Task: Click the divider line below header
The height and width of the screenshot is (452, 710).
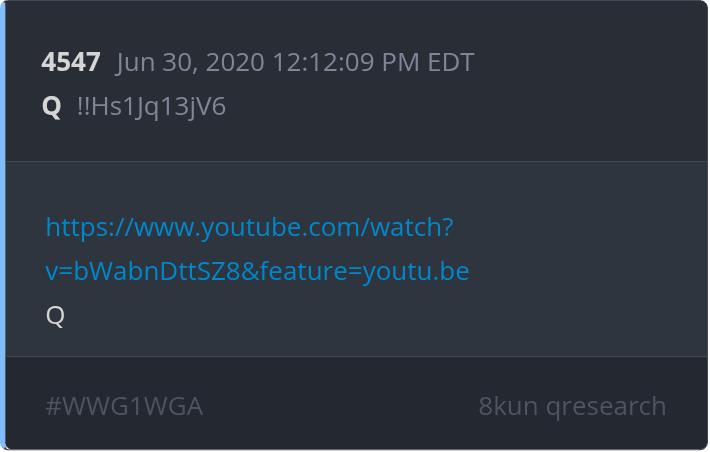Action: click(x=356, y=161)
